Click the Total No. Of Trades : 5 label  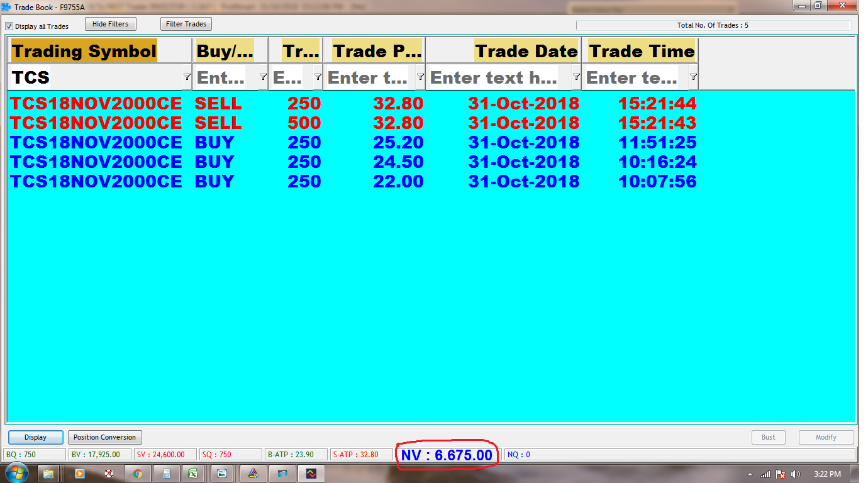click(x=713, y=25)
